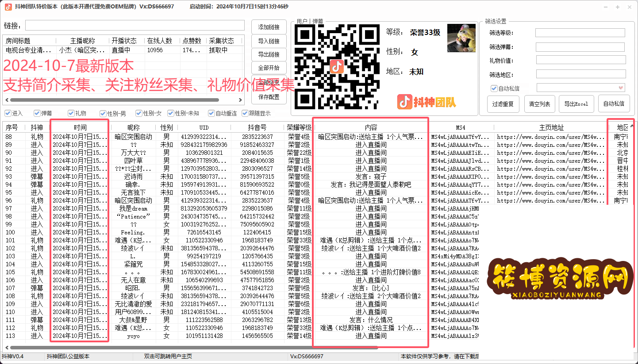Open the user avatar thumbnail
This screenshot has width=638, height=364.
click(x=461, y=38)
